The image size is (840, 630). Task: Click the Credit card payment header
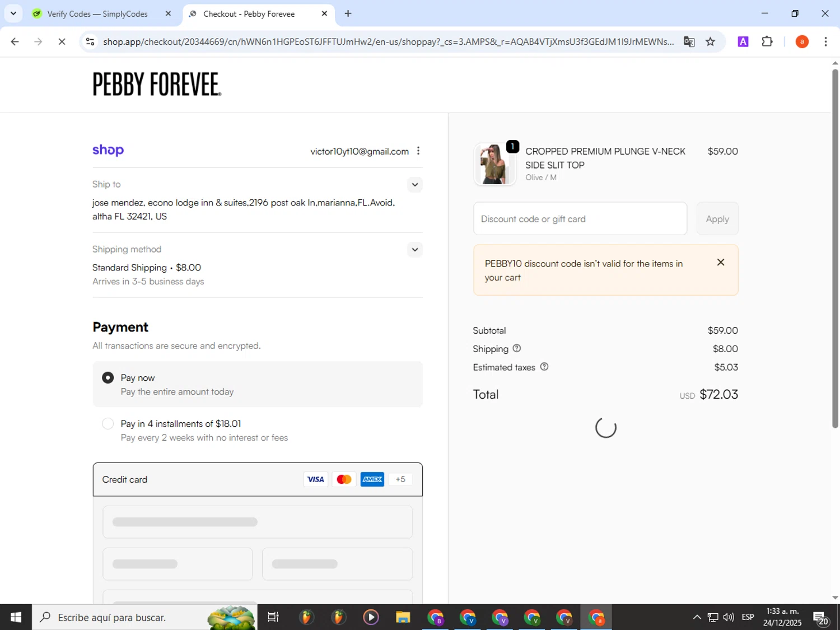click(258, 479)
